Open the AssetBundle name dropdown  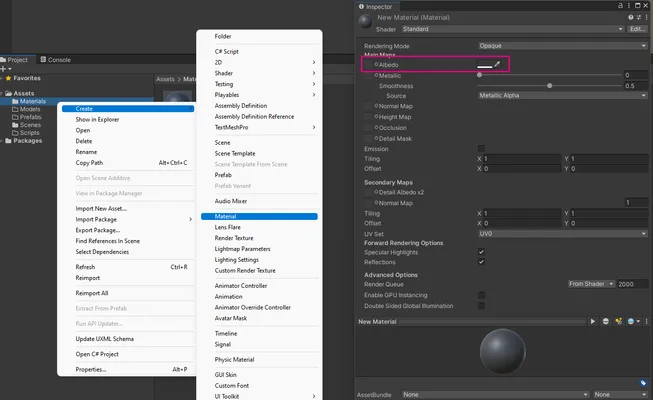pyautogui.click(x=496, y=394)
